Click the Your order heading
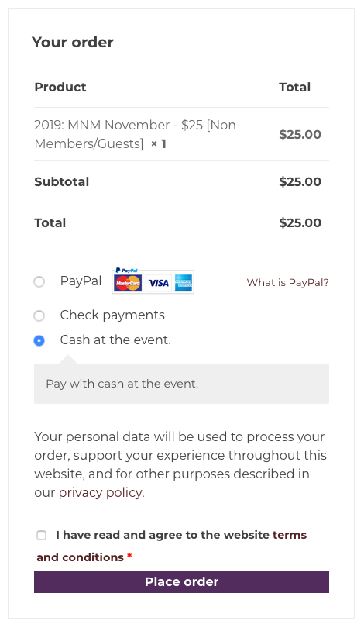 [x=73, y=43]
